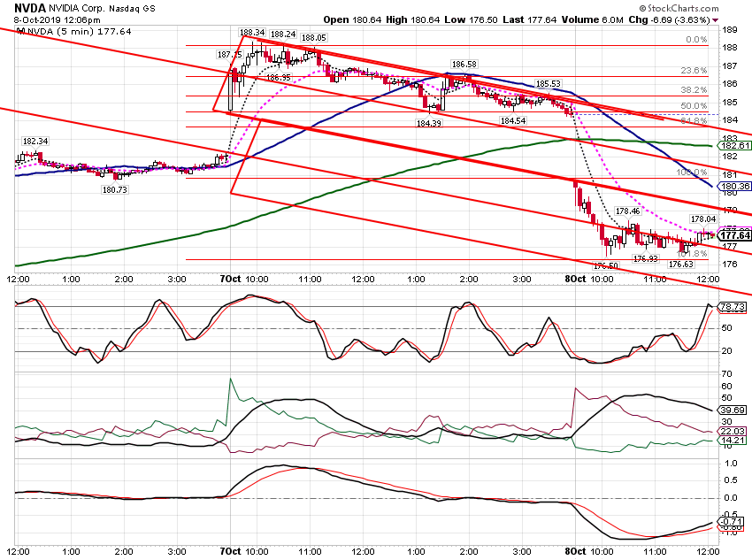The height and width of the screenshot is (560, 752).
Task: Click the 22.03 indicator value tag
Action: (x=733, y=432)
